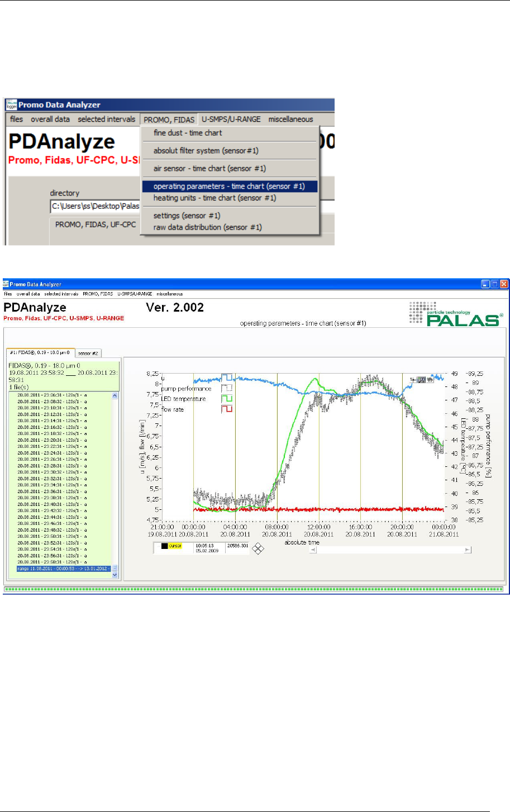
Task: Switch to the 'sensor #2' tab
Action: tap(88, 353)
